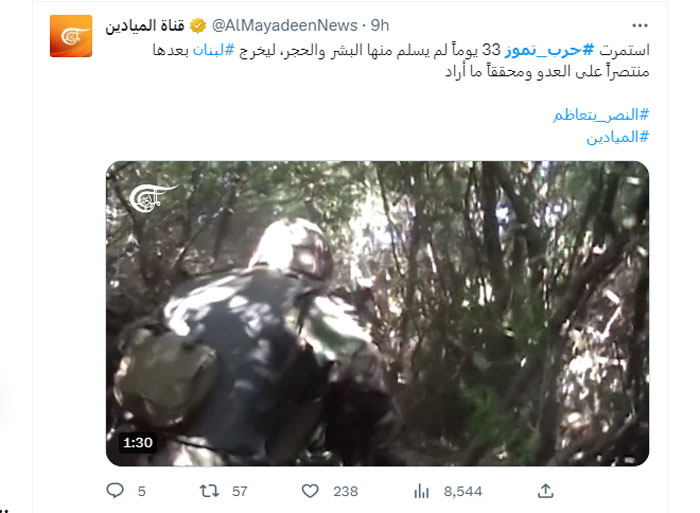Open the #حرب_تموز hashtag

pyautogui.click(x=549, y=50)
